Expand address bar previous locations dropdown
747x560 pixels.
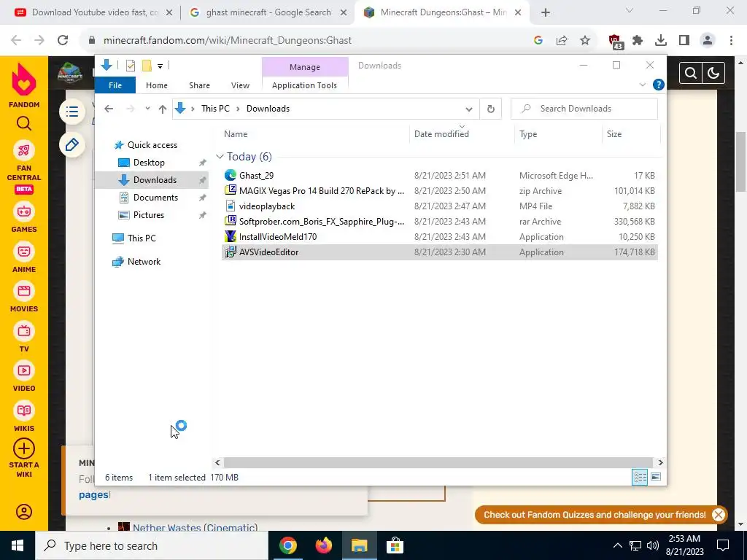(469, 109)
